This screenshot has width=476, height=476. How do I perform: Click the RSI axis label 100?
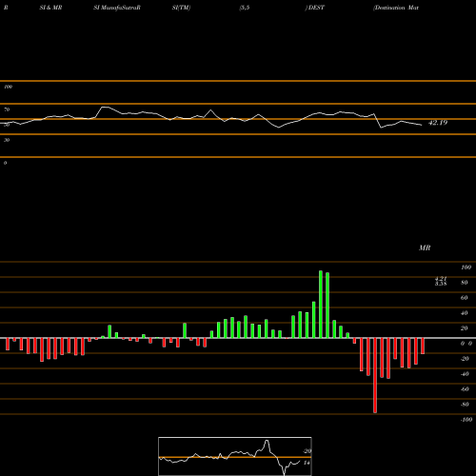(x=8, y=87)
